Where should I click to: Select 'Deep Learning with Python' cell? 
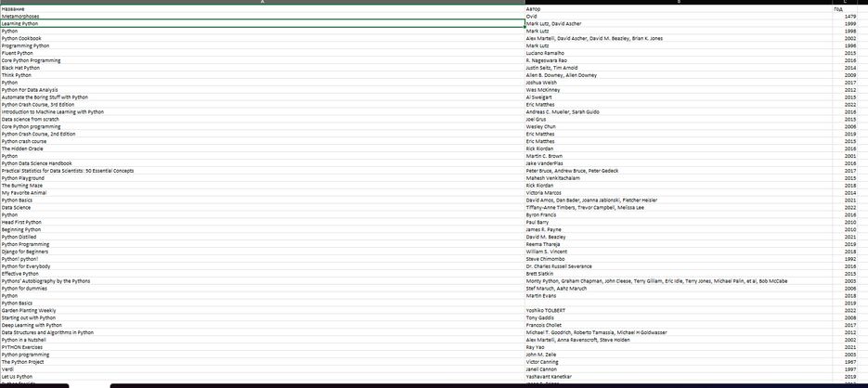(263, 326)
